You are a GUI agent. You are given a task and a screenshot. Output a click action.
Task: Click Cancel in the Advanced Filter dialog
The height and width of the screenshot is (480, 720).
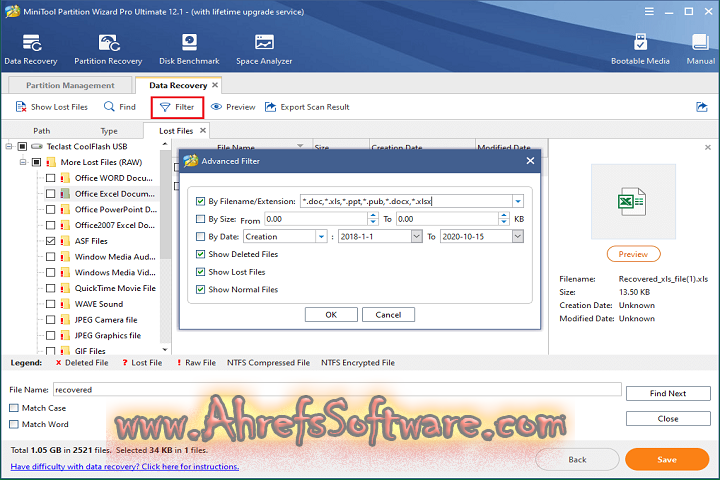[x=388, y=315]
